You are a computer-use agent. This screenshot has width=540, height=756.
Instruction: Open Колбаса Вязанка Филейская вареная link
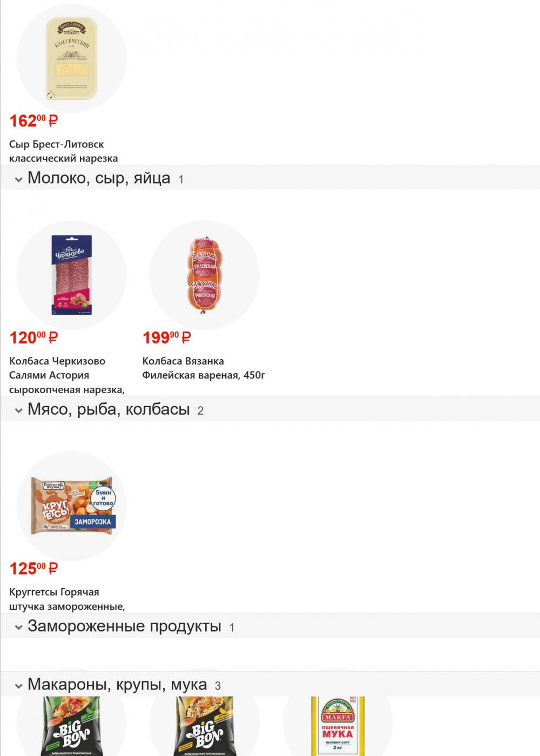tap(203, 368)
